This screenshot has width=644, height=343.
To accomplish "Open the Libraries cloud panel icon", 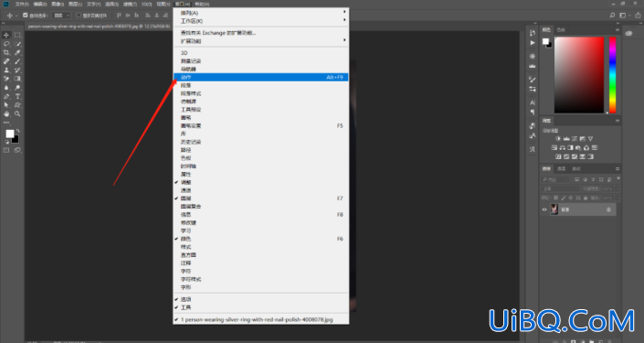I will tap(628, 33).
